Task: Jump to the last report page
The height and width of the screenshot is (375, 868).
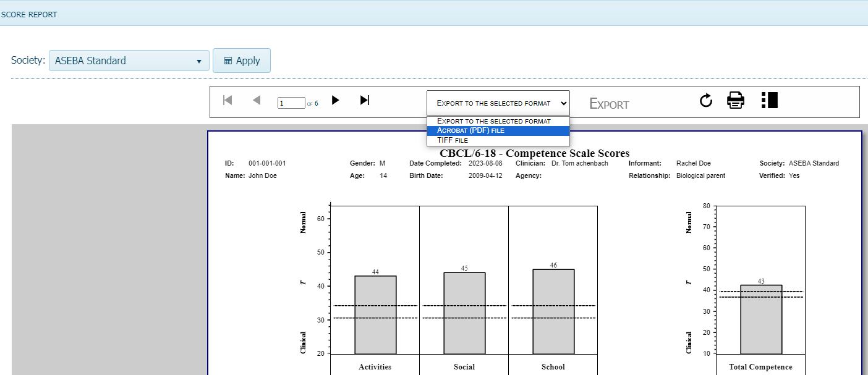Action: point(364,100)
